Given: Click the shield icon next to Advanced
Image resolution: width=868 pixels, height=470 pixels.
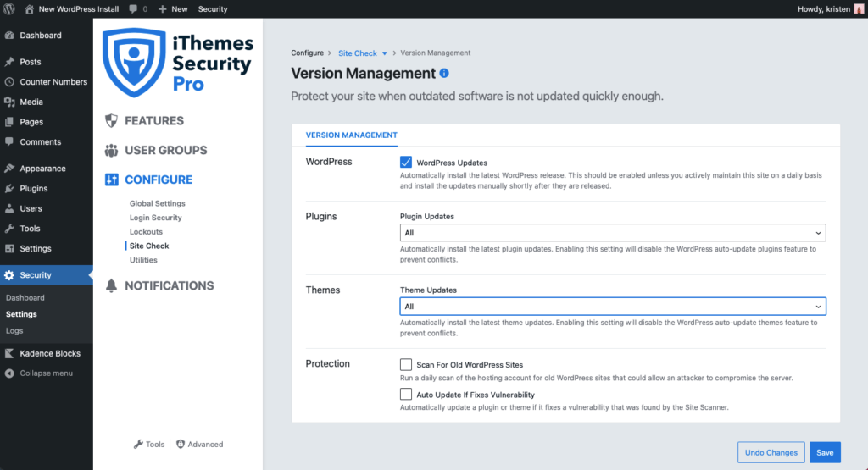Looking at the screenshot, I should [x=181, y=444].
